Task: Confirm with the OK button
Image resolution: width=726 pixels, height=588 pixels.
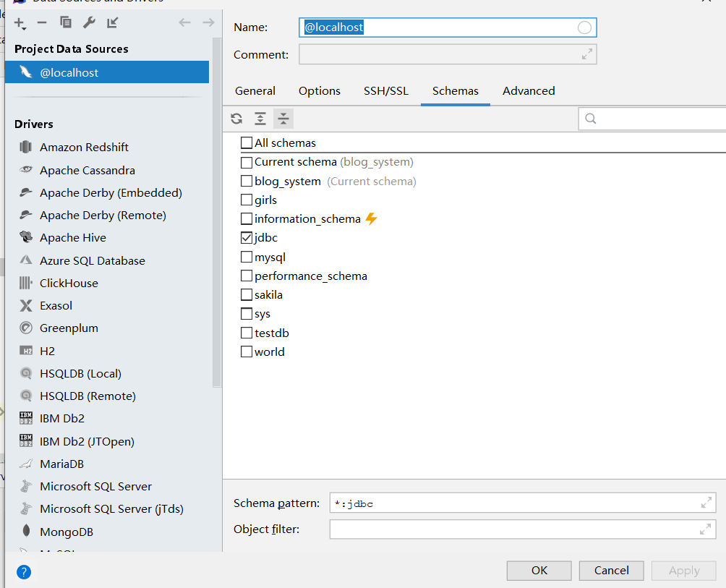Action: (x=539, y=571)
